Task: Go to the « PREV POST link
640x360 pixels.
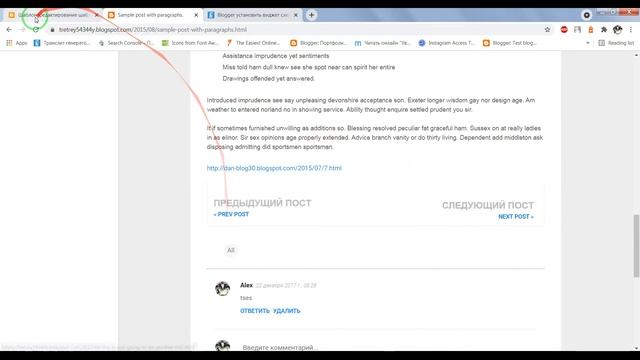Action: [x=231, y=214]
